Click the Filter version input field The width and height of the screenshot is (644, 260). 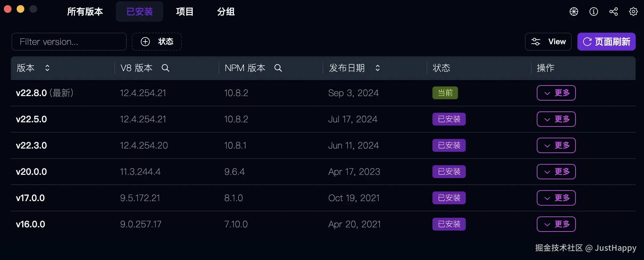69,42
